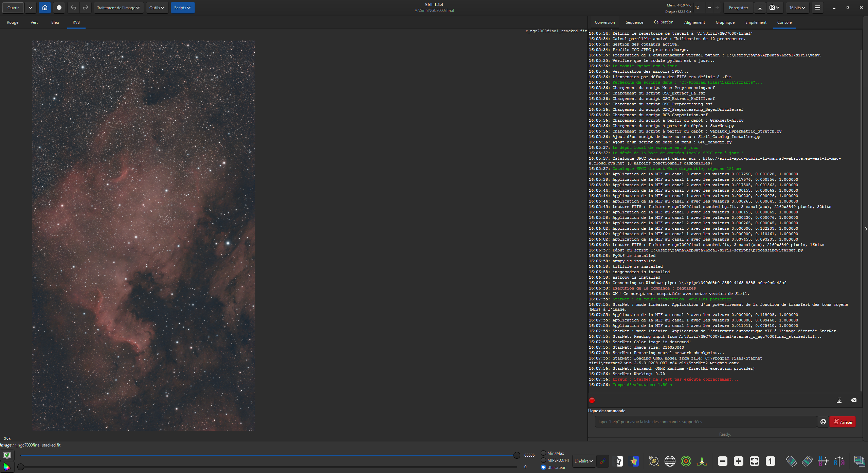The image size is (868, 473).
Task: Click the Enregistrer button
Action: [739, 7]
